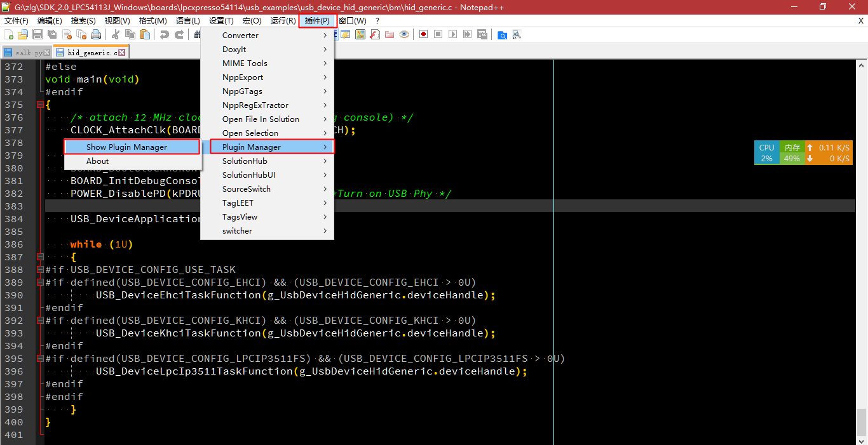Collapse the #if block at line 395
Viewport: 868px width, 445px height.
point(41,359)
